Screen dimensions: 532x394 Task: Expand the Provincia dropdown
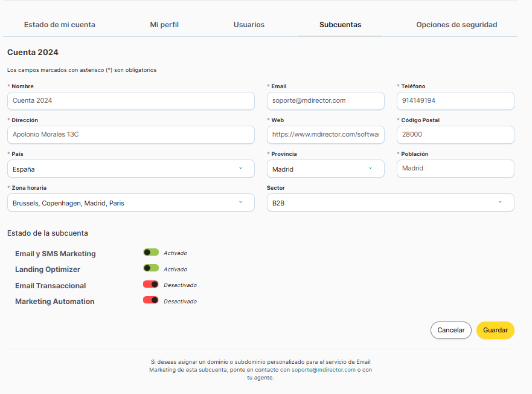click(325, 169)
